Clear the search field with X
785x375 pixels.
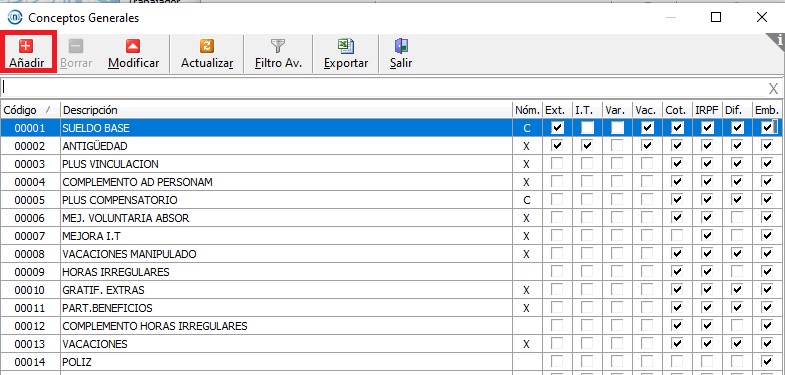(773, 89)
